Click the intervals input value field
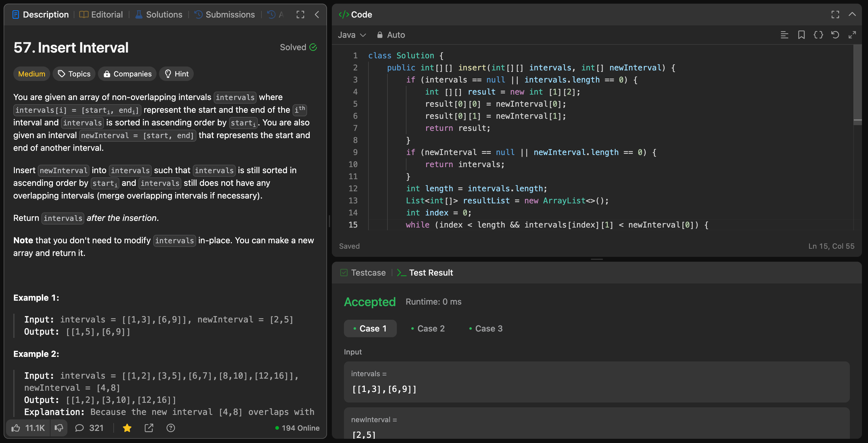 (x=596, y=389)
